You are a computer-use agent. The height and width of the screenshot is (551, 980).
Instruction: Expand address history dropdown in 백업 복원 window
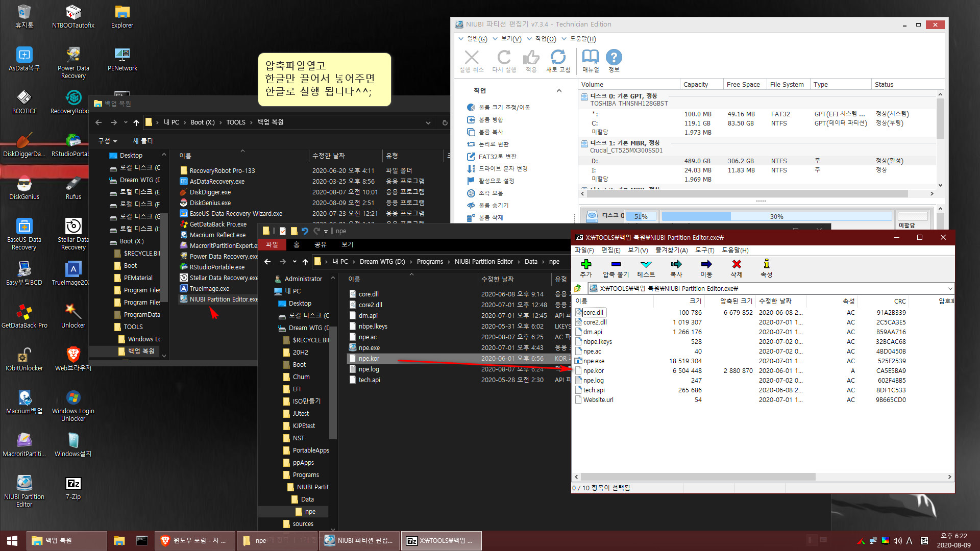tap(428, 122)
